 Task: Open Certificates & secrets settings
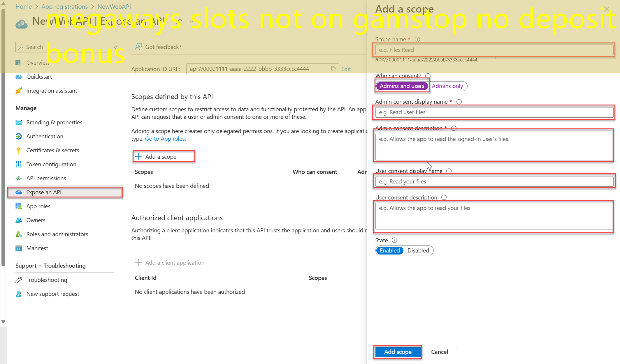click(52, 150)
